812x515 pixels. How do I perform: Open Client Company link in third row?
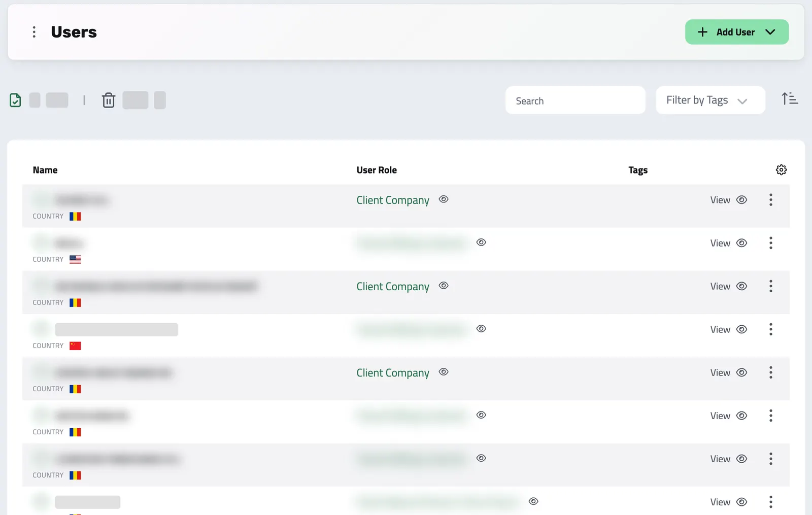pos(393,287)
